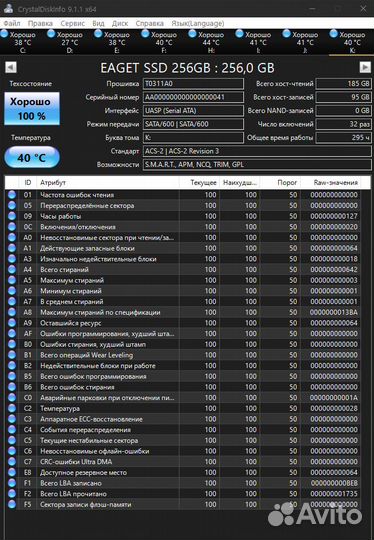Click the UASP (Serial ATA) interface field

193,111
